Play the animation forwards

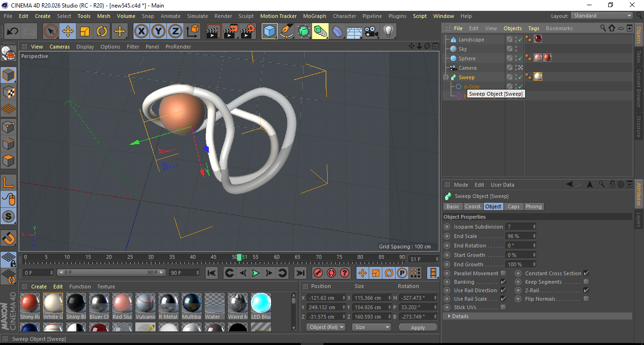256,273
